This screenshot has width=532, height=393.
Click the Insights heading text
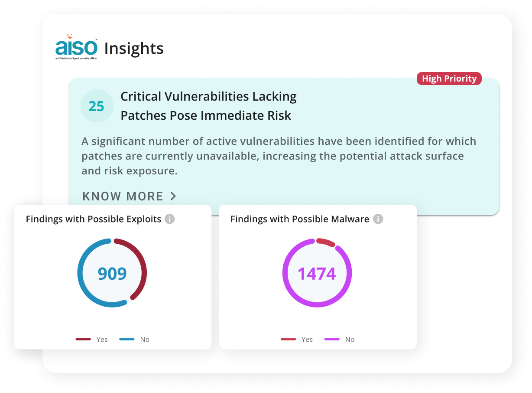click(x=134, y=49)
